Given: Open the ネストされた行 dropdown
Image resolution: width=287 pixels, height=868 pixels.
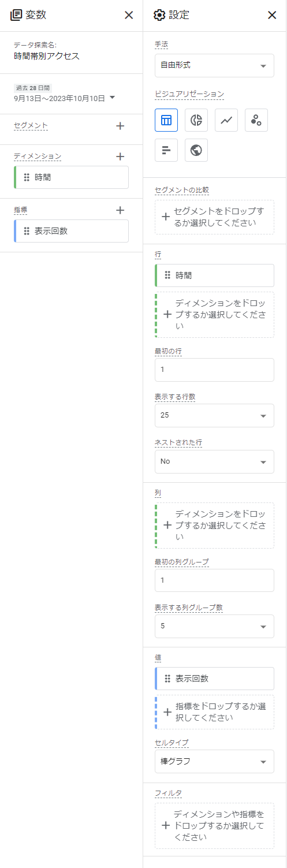Looking at the screenshot, I should 214,461.
